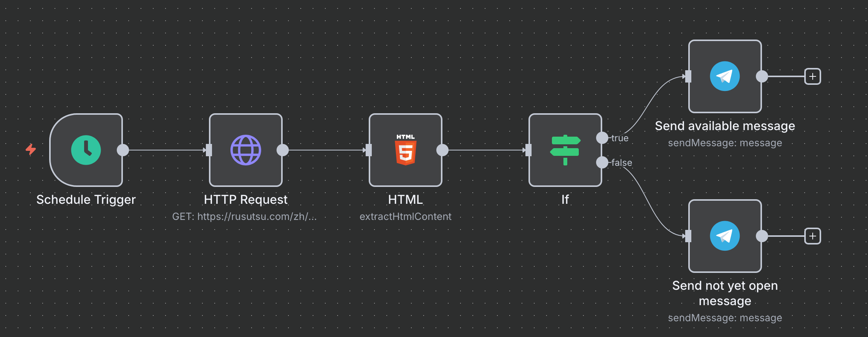Image resolution: width=868 pixels, height=337 pixels.
Task: Add node after Send not yet open message
Action: point(813,236)
